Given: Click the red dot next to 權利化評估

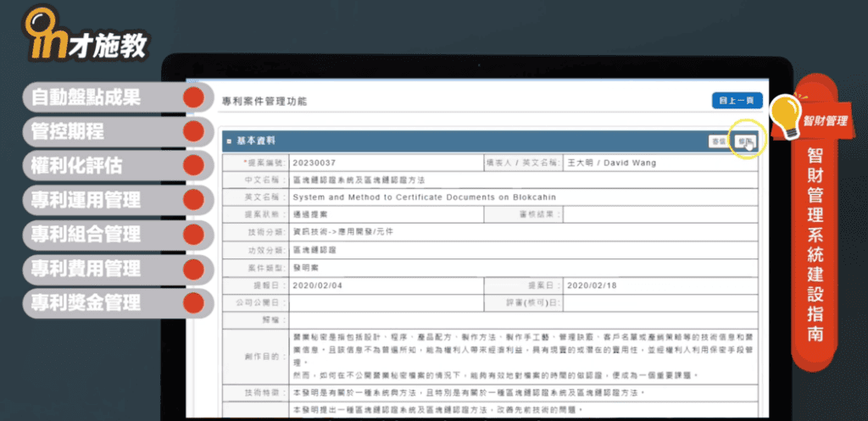Looking at the screenshot, I should 194,165.
